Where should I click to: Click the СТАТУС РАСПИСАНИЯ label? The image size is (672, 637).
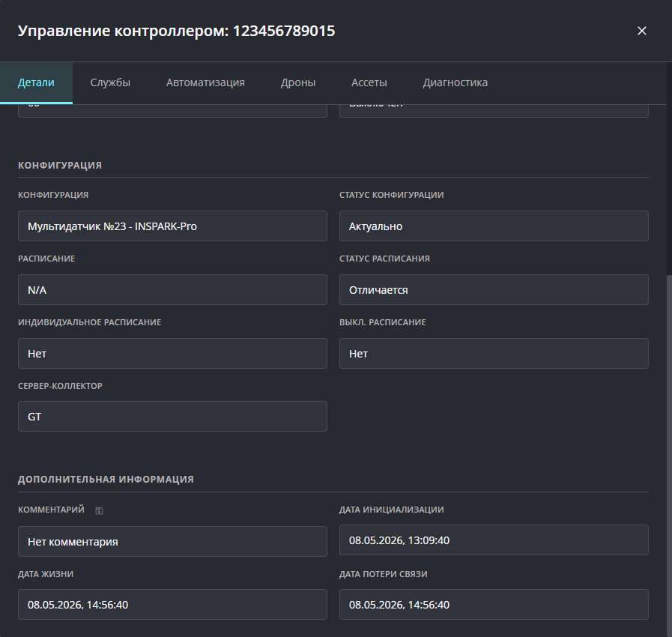pyautogui.click(x=384, y=259)
